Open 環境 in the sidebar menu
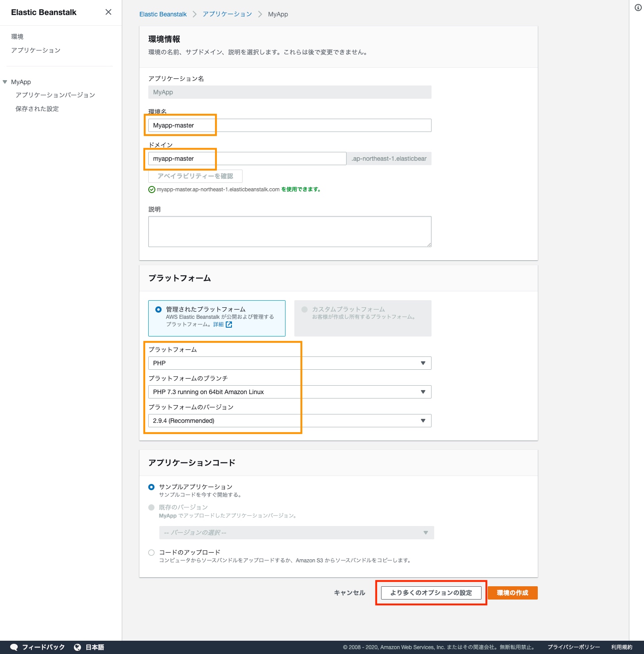This screenshot has width=644, height=654. 17,36
